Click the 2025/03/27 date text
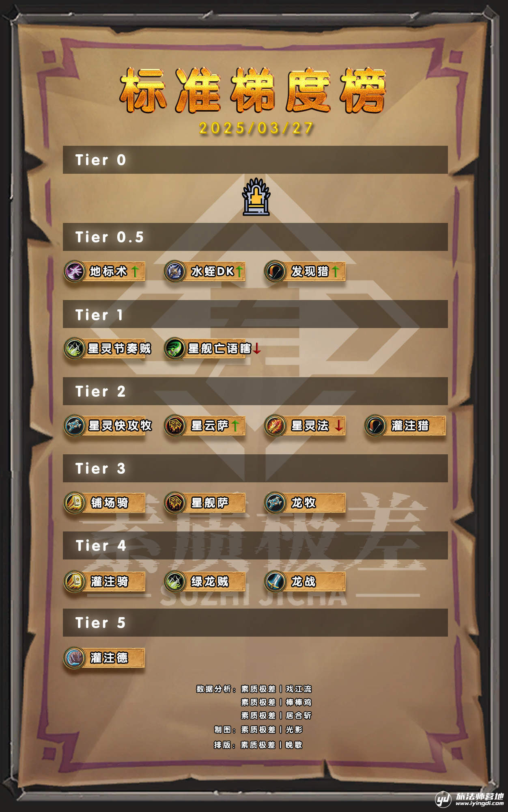 [x=256, y=128]
